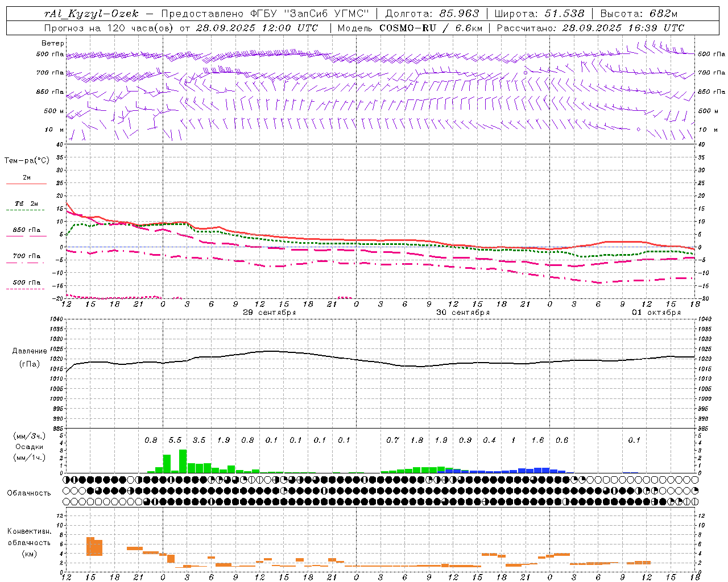
Task: Click the (гПа) unit label under Давление
Action: pos(30,364)
